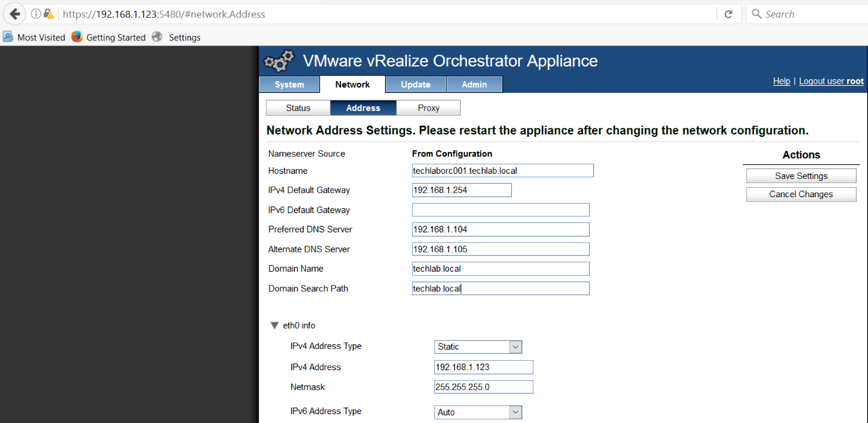Click the Domain Search Path field
The width and height of the screenshot is (868, 423).
[501, 289]
